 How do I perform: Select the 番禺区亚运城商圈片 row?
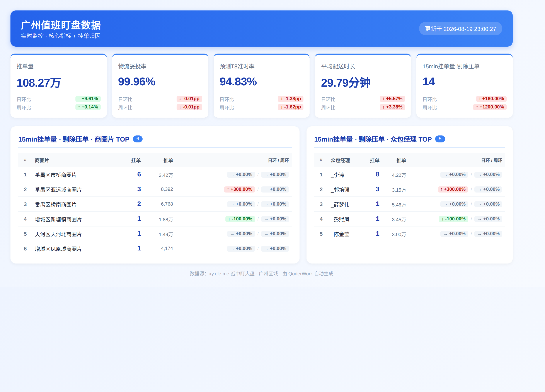pyautogui.click(x=155, y=189)
